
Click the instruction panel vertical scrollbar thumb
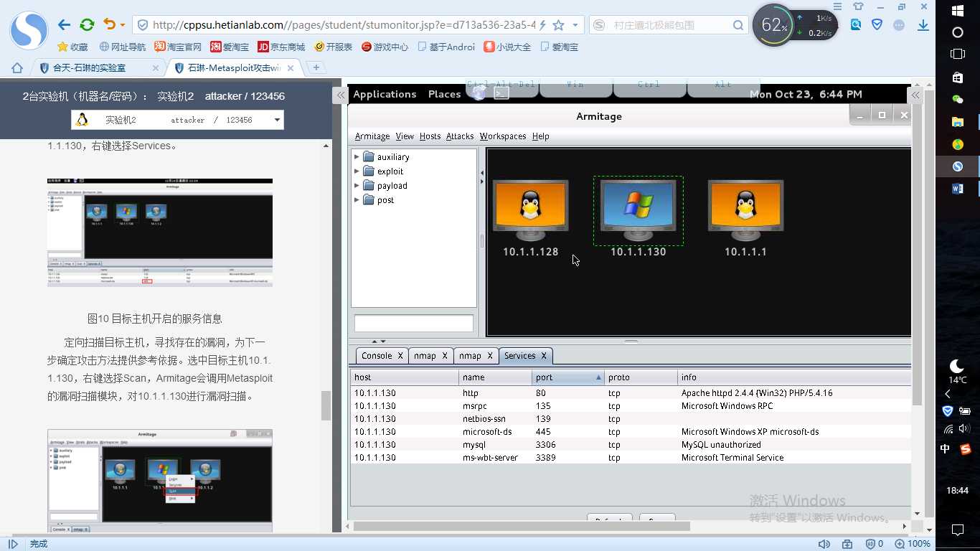(x=326, y=405)
